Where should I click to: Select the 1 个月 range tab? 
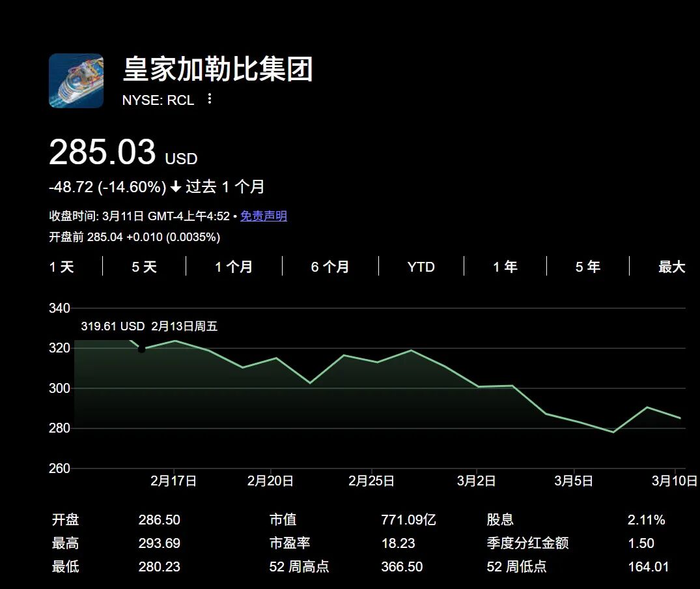[234, 267]
